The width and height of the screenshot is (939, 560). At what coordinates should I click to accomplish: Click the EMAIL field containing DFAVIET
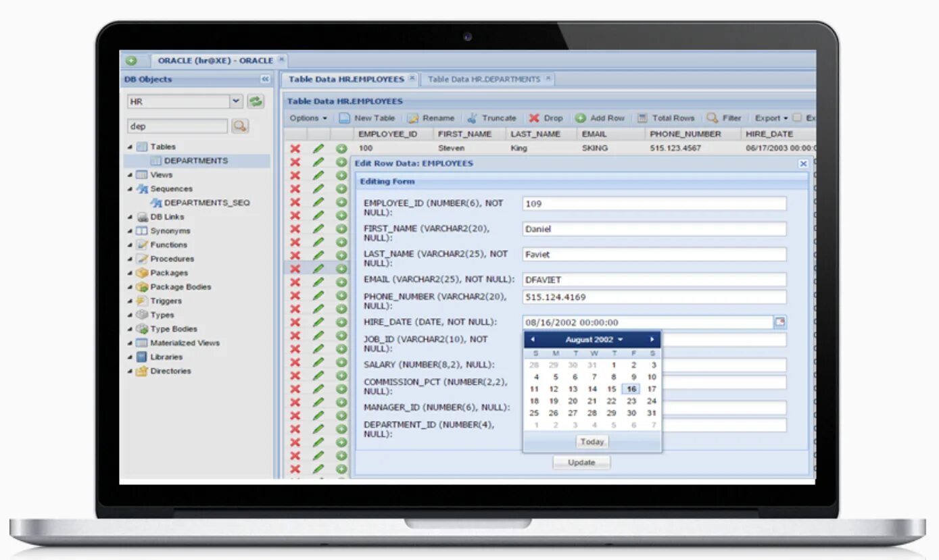[x=654, y=280]
